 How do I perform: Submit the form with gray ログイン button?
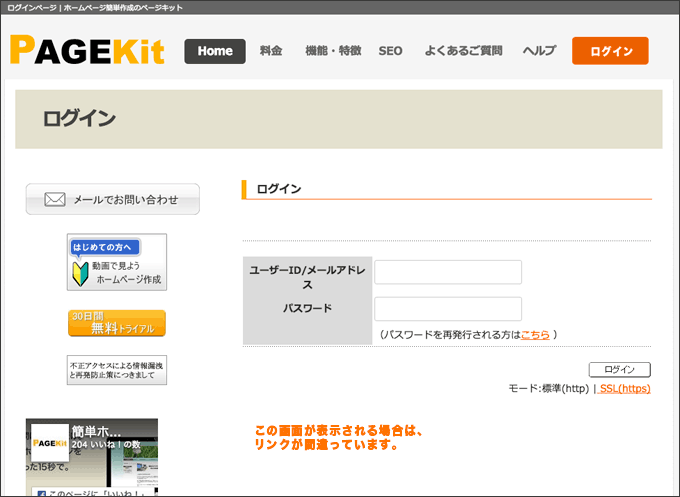coord(620,369)
